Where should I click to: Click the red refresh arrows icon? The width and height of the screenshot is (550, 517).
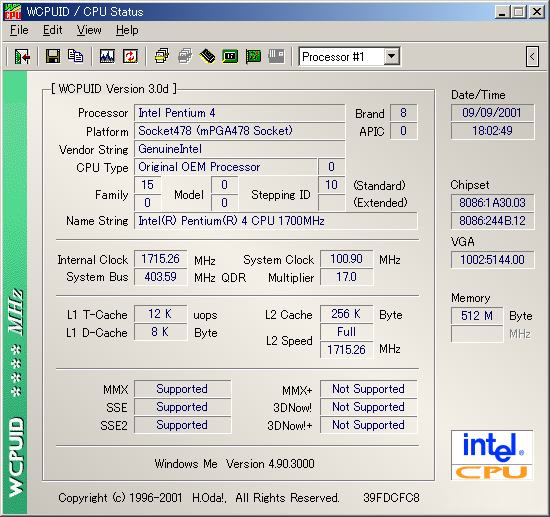130,56
